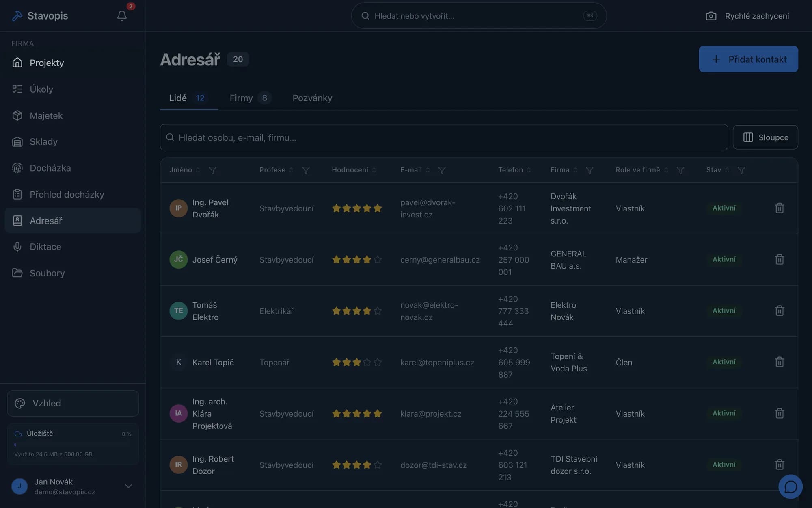Viewport: 812px width, 508px height.
Task: Open the chat bubble widget
Action: point(790,486)
